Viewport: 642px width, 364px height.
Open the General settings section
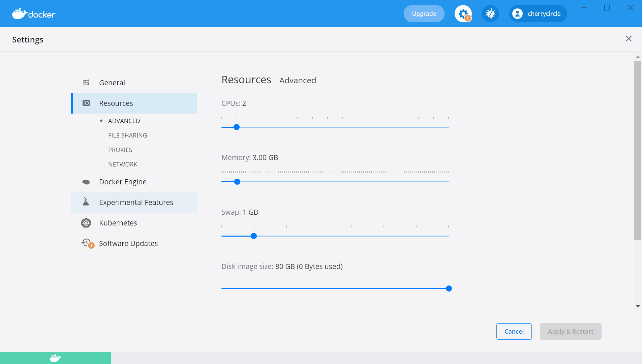click(112, 82)
